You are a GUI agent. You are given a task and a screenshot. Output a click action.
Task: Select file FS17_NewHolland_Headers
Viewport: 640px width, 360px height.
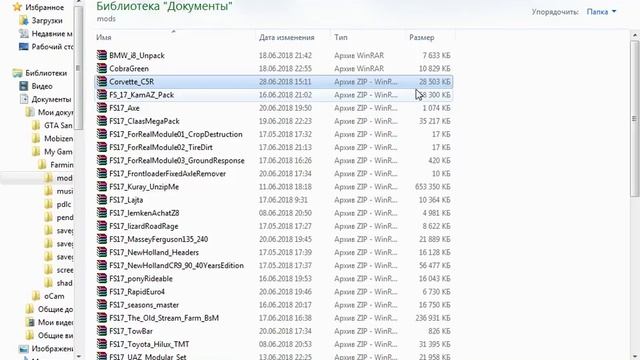click(154, 252)
